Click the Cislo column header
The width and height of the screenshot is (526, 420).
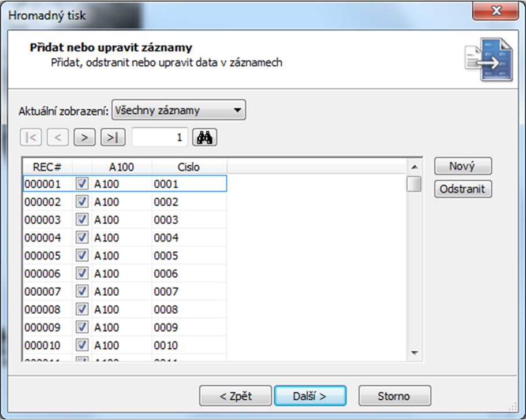tap(189, 167)
